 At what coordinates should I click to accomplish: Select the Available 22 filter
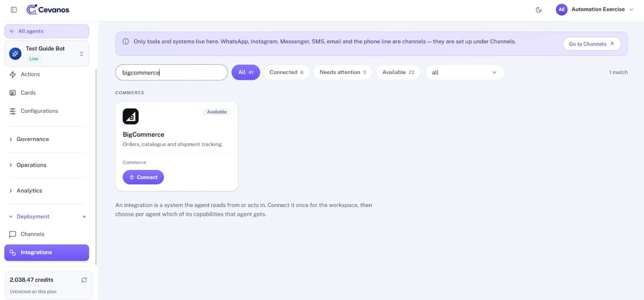coord(398,72)
